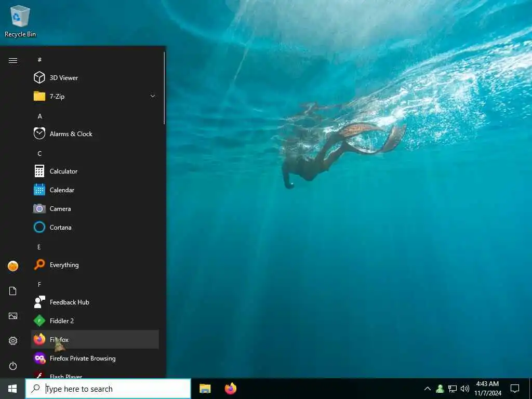532x399 pixels.
Task: Click the green user tray icon
Action: 440,389
